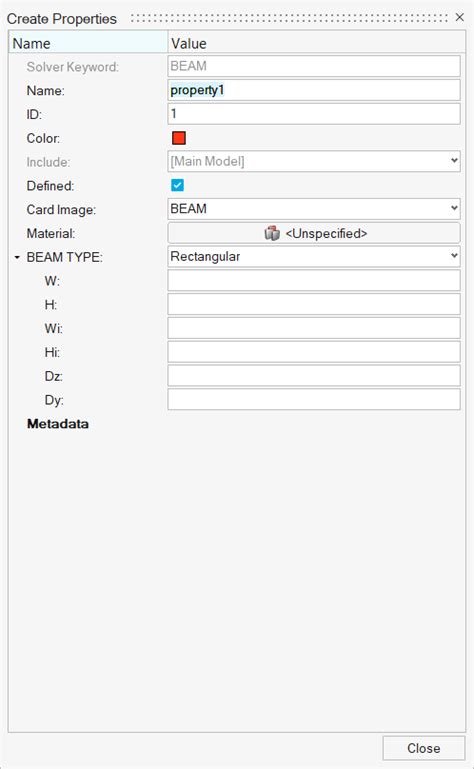Screen dimensions: 474x769
Task: Open the red Color swatch
Action: click(x=179, y=138)
